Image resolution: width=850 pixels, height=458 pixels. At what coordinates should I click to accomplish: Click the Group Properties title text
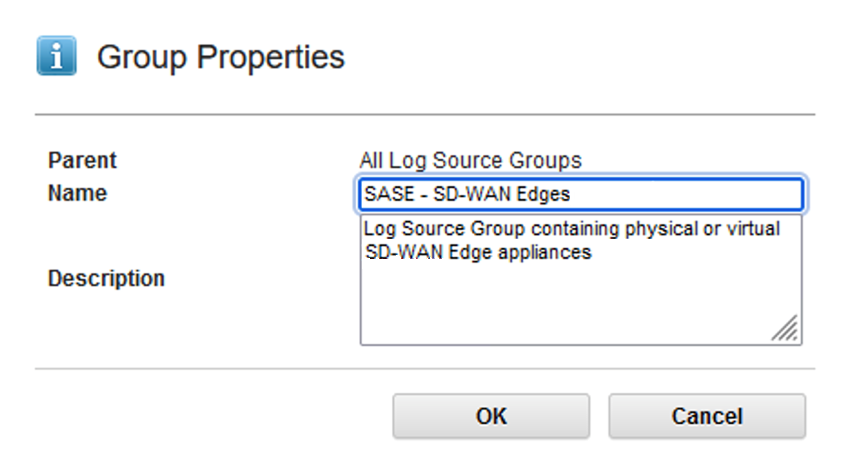[220, 57]
